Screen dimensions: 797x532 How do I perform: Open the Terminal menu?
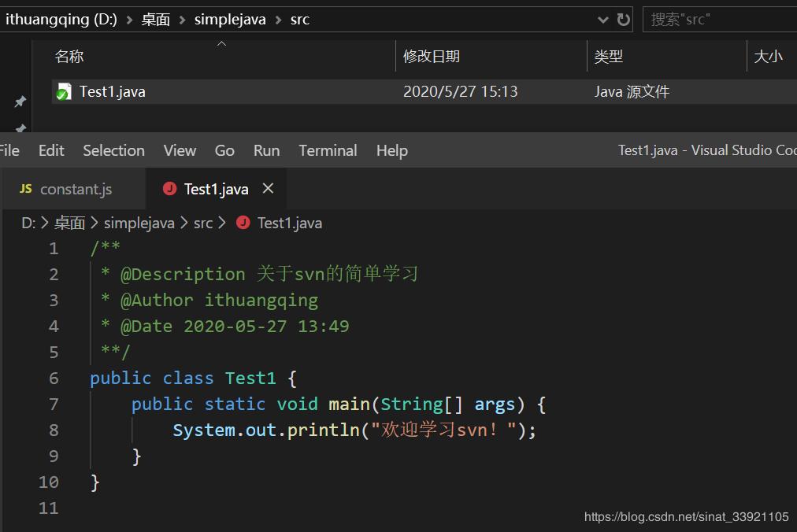(328, 150)
